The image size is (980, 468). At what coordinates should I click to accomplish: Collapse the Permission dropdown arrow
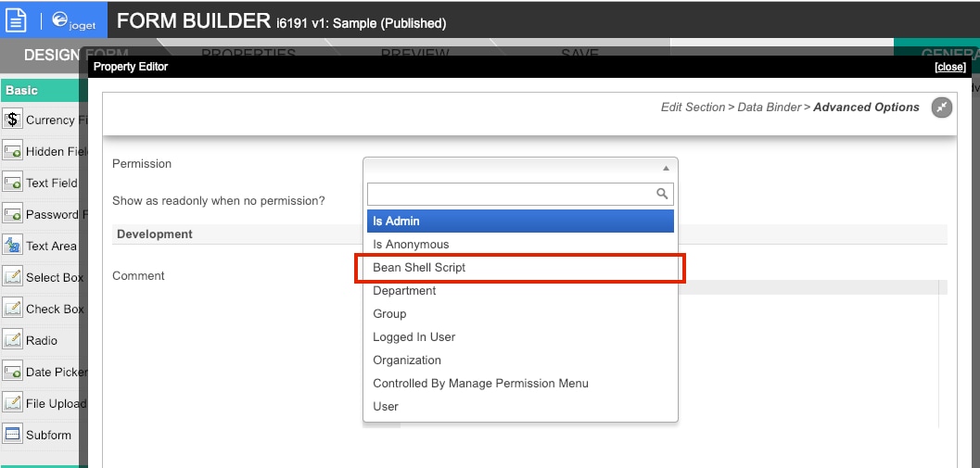[665, 169]
